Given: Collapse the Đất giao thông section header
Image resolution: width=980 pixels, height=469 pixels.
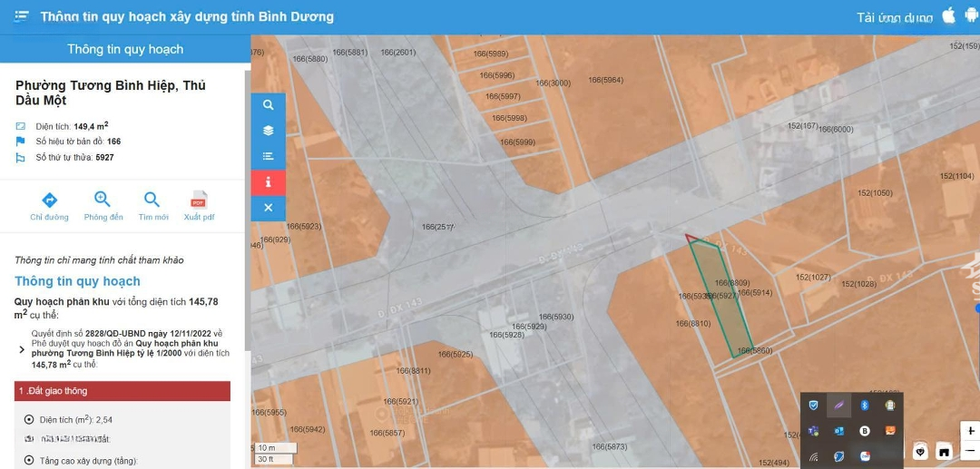Looking at the screenshot, I should click(x=122, y=391).
